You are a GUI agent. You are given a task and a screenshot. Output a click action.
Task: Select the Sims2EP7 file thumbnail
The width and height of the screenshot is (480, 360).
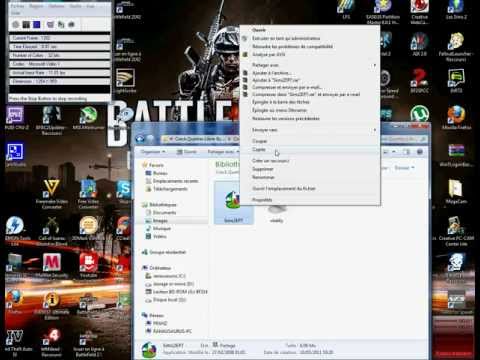point(233,203)
